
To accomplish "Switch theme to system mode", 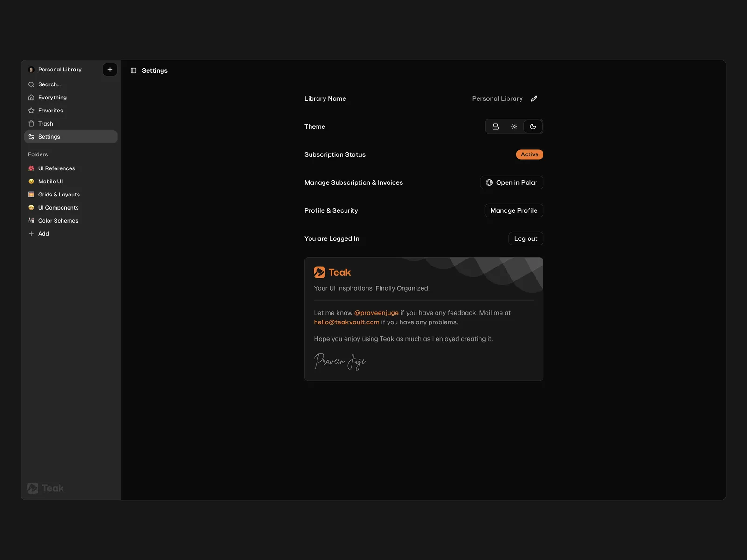I will (x=495, y=126).
